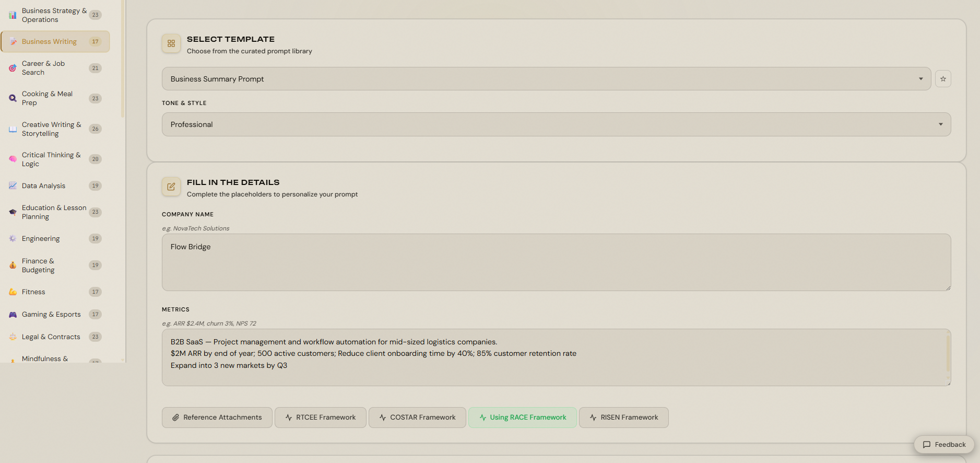Click the paperclip icon on Reference Attachments
This screenshot has width=980, height=463.
click(x=176, y=418)
